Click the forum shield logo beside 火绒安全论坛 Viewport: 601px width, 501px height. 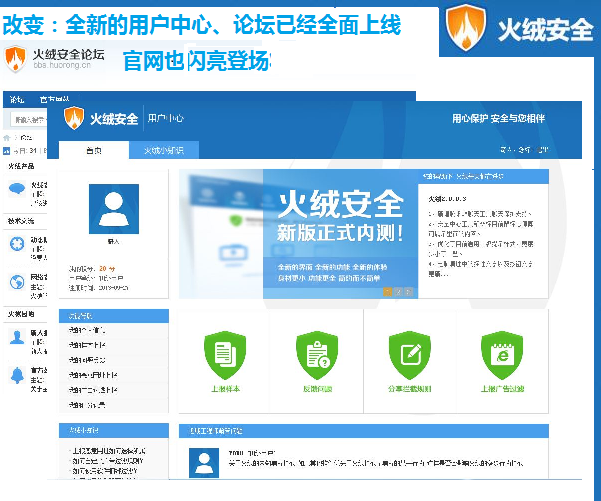click(x=15, y=58)
